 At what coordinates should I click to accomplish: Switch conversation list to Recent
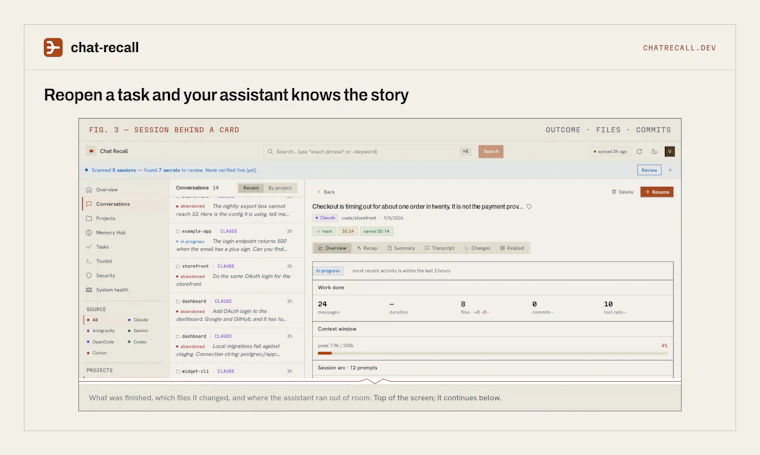tap(251, 188)
